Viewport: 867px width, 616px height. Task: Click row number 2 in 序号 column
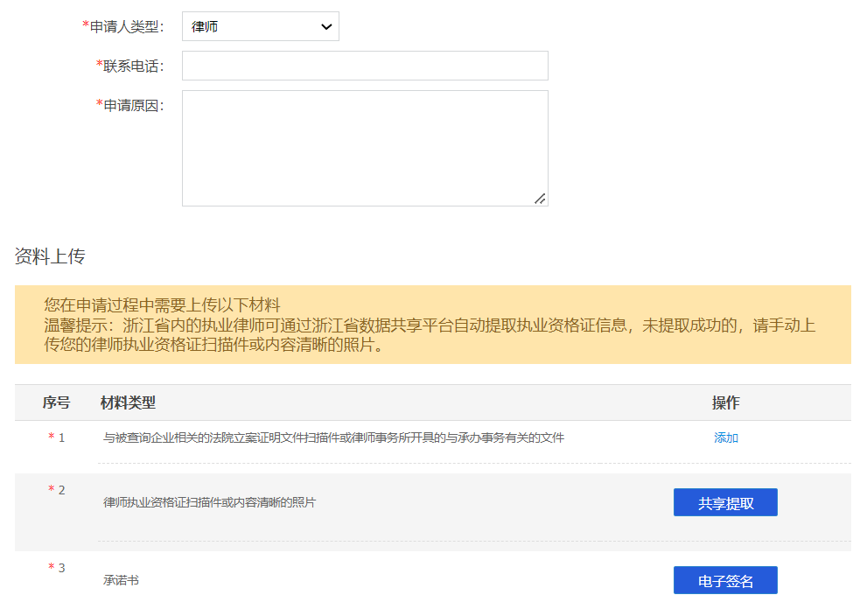pyautogui.click(x=61, y=489)
